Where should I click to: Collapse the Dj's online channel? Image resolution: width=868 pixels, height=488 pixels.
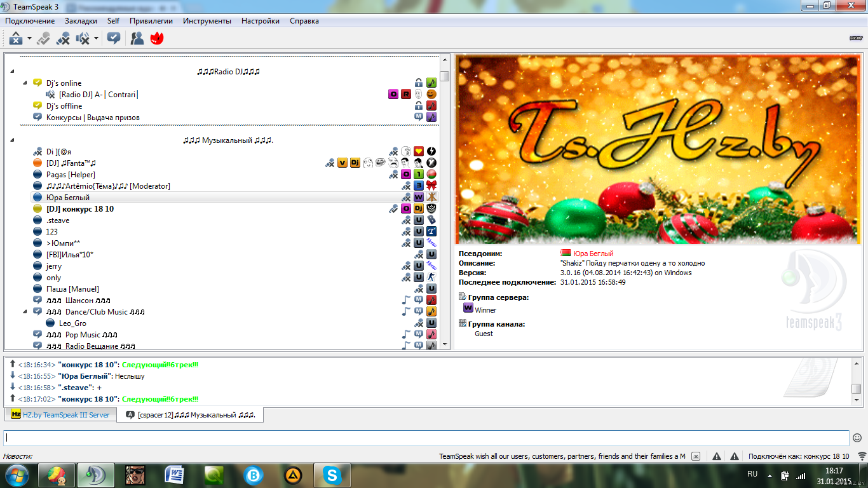pos(25,83)
